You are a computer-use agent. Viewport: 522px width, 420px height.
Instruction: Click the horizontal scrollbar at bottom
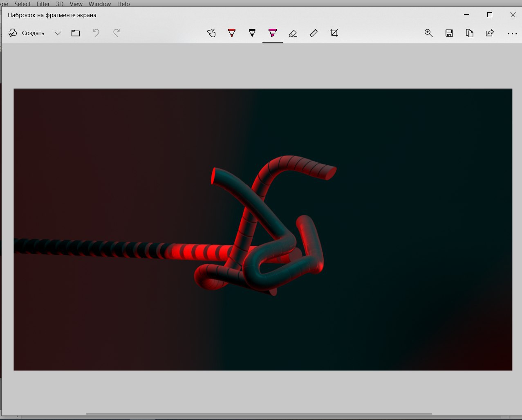click(x=259, y=414)
